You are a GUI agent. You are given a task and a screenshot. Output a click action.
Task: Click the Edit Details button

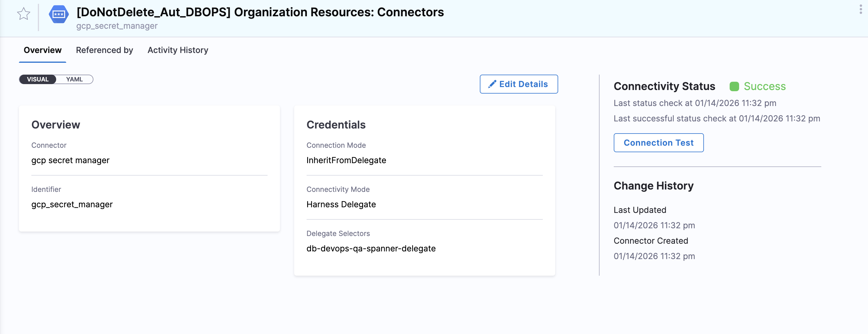point(519,84)
